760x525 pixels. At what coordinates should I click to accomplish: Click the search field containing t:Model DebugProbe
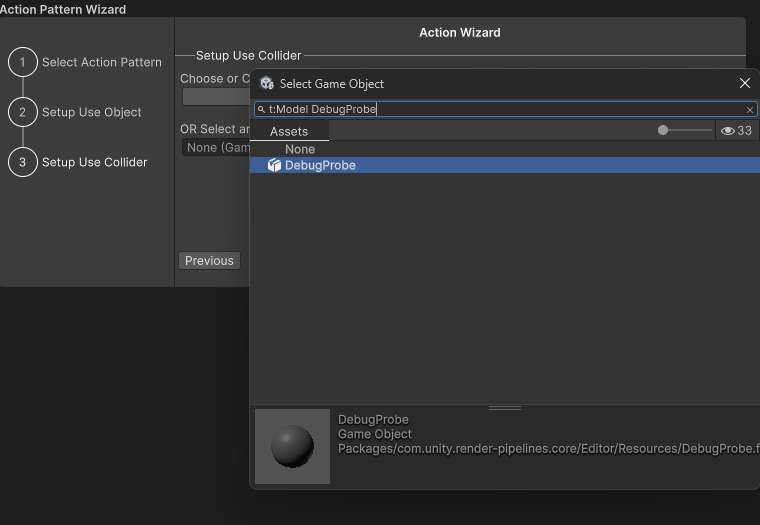(505, 109)
